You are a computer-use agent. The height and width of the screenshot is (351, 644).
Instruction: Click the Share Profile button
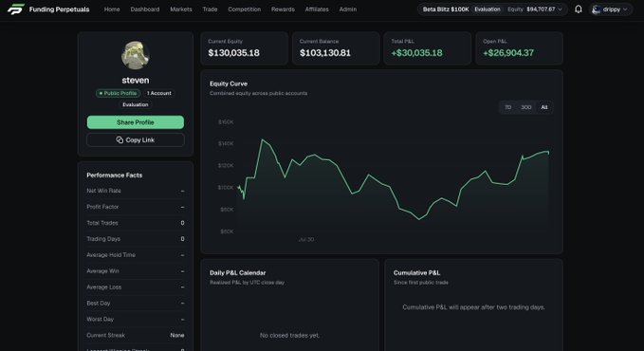click(136, 122)
